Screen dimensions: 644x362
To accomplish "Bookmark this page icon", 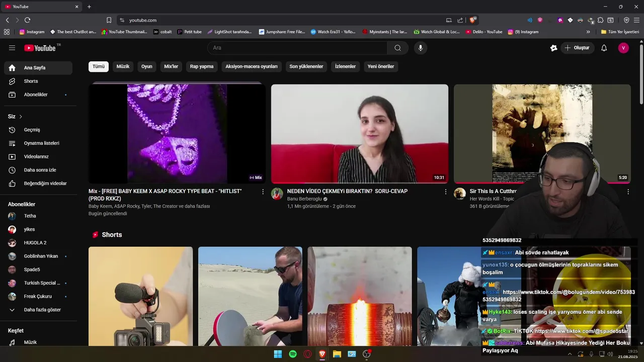I will [x=109, y=20].
